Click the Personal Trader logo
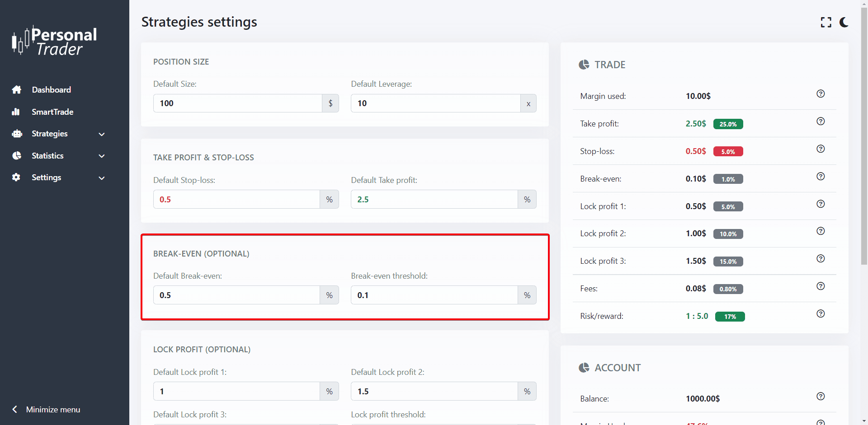This screenshot has width=868, height=425. click(55, 41)
